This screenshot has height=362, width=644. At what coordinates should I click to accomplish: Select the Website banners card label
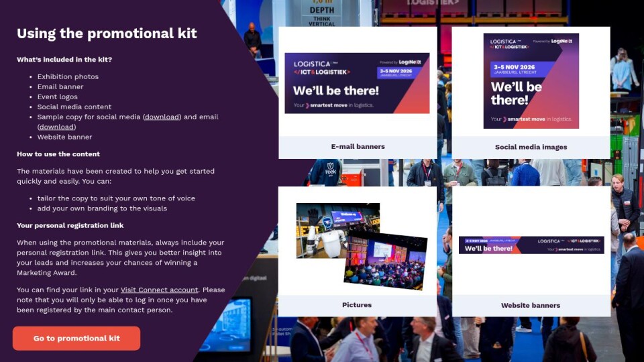coord(530,306)
